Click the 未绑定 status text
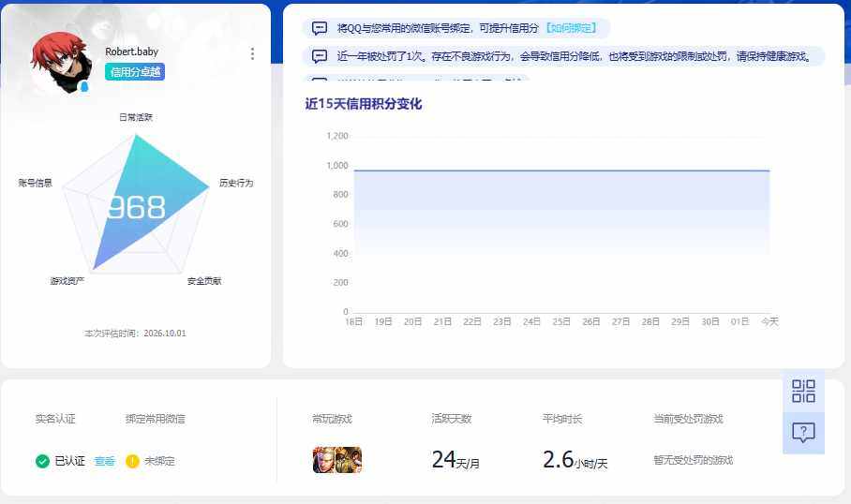This screenshot has width=851, height=504. [x=159, y=461]
